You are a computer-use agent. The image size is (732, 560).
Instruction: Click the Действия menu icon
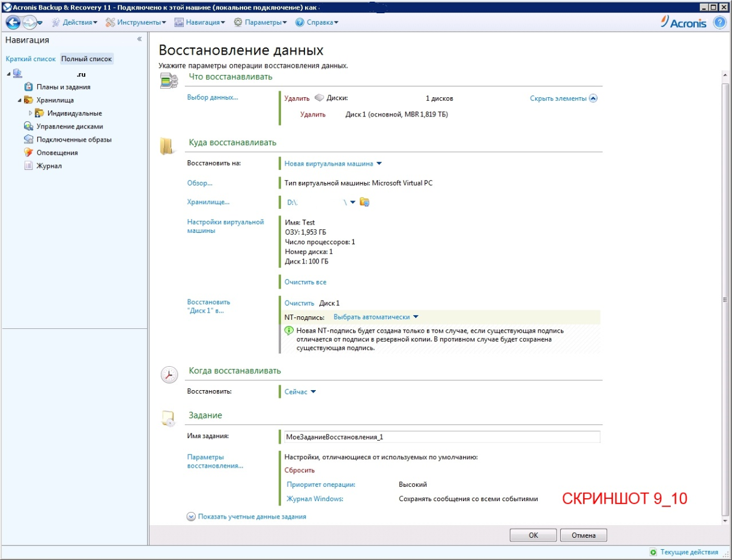tap(56, 22)
